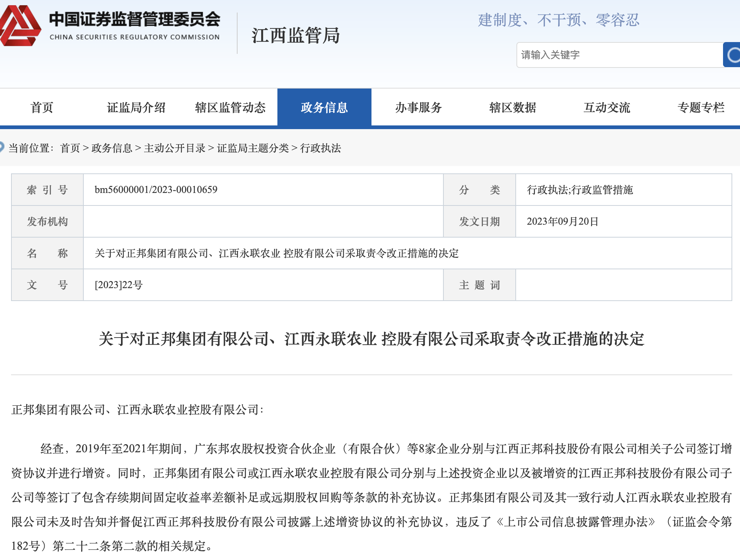Select the 辖区监管动态 menu item
The height and width of the screenshot is (560, 740).
tap(230, 107)
